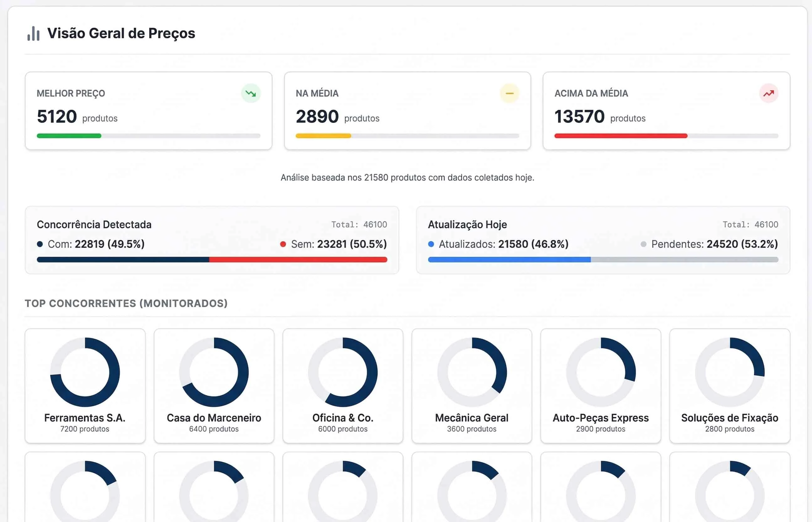Click the red Acima da Média progress bar

[x=621, y=136]
